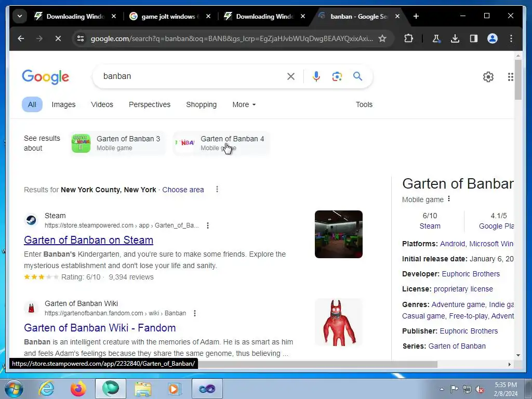Stop loading the page
Screen dimensions: 532x399
[58, 38]
